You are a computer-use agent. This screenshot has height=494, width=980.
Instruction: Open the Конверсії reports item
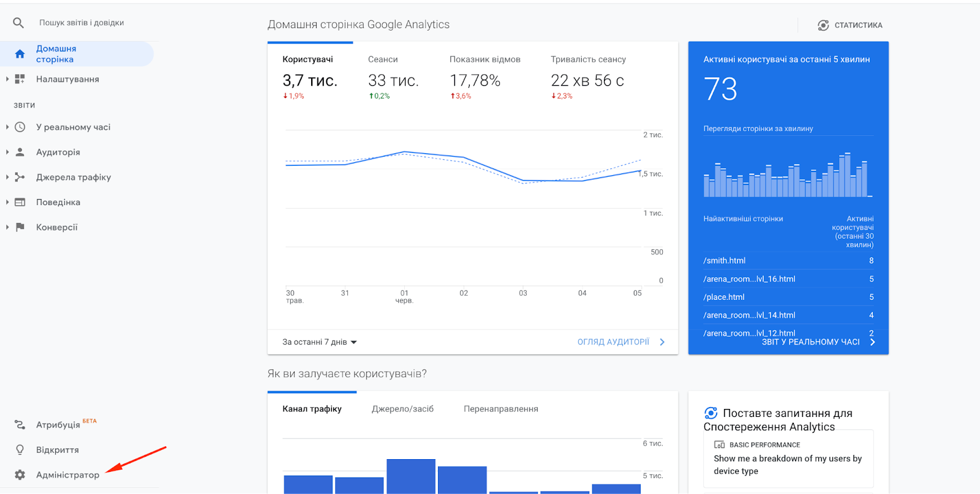pos(57,227)
